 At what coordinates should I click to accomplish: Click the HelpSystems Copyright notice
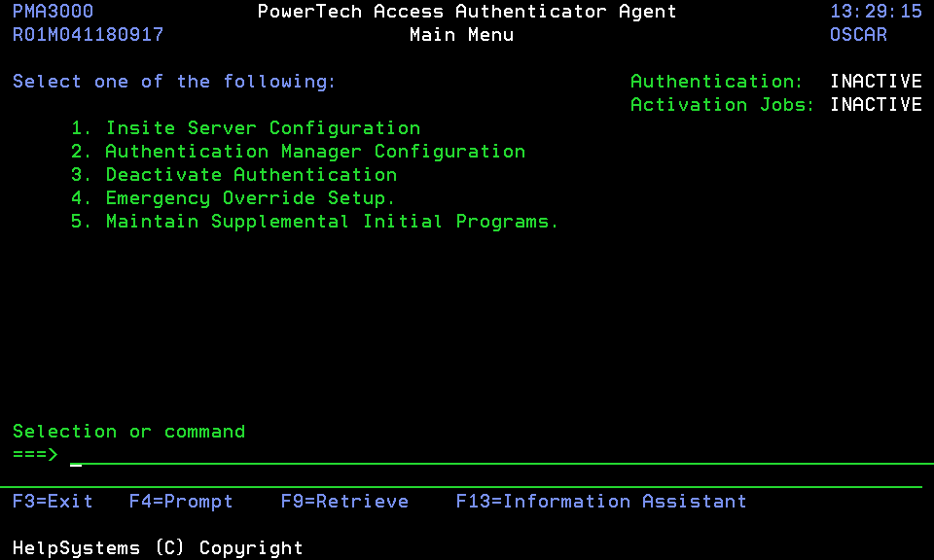tap(158, 548)
